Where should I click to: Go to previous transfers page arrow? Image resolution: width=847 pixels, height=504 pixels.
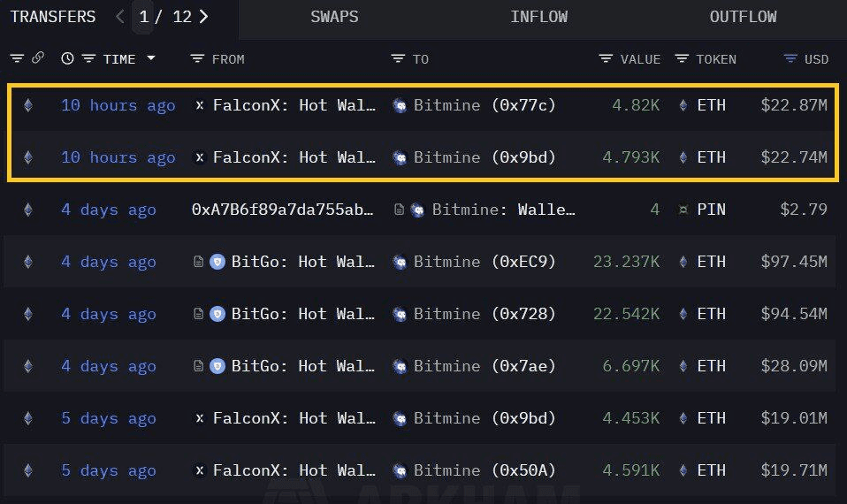[x=120, y=17]
